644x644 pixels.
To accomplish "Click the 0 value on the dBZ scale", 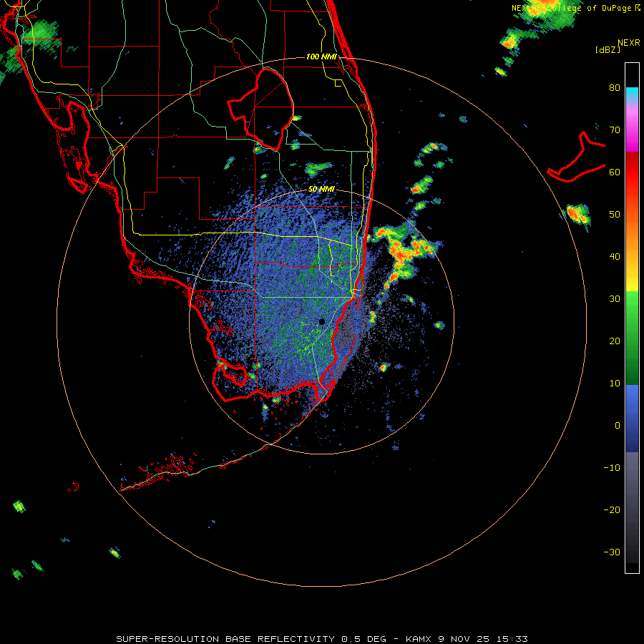I will (x=618, y=426).
